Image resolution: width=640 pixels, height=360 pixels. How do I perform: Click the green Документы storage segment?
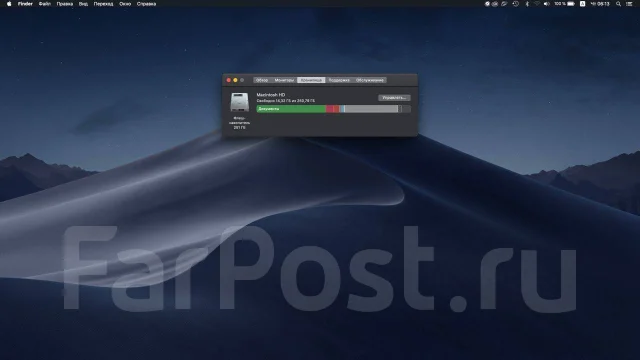tap(291, 109)
